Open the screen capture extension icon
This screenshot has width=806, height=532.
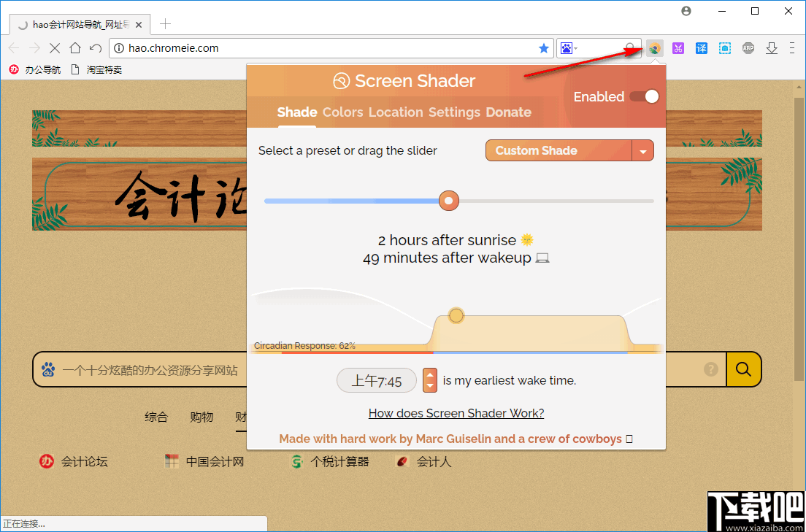(x=725, y=47)
